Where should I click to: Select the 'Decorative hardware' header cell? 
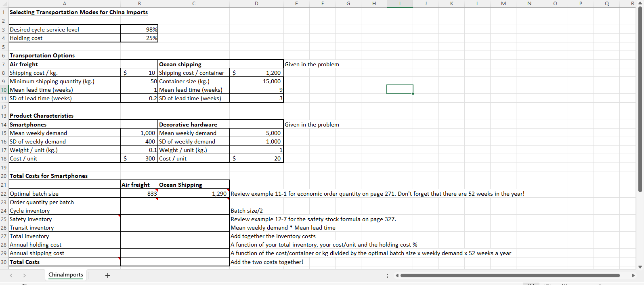194,125
